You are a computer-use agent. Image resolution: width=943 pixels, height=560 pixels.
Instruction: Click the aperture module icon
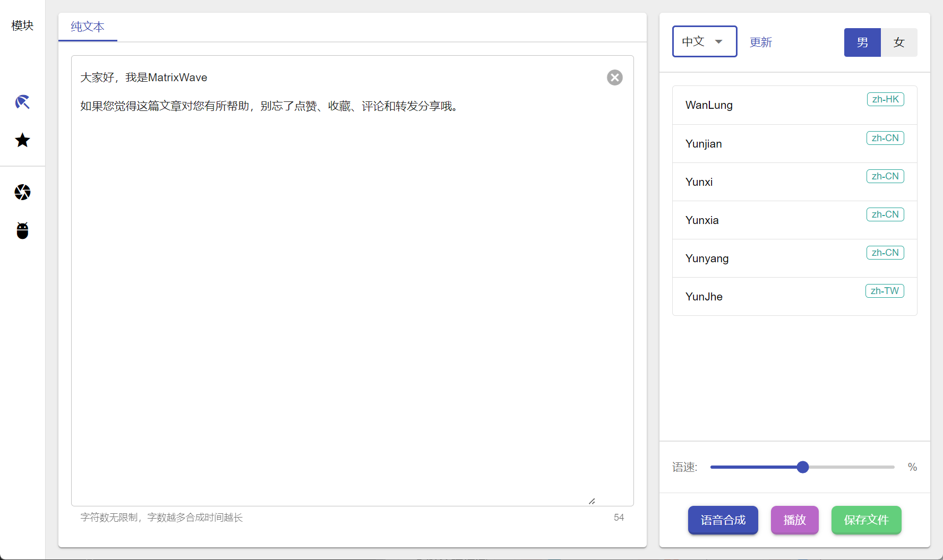pyautogui.click(x=22, y=193)
